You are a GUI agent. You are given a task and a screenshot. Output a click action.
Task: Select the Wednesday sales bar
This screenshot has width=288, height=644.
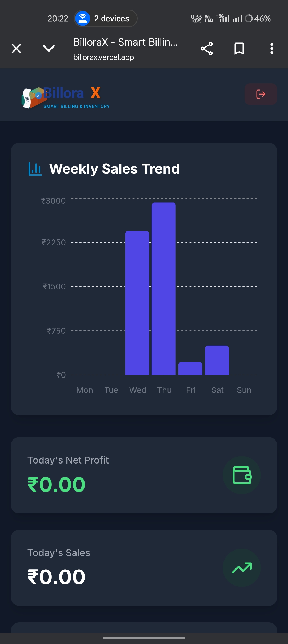[x=137, y=303]
